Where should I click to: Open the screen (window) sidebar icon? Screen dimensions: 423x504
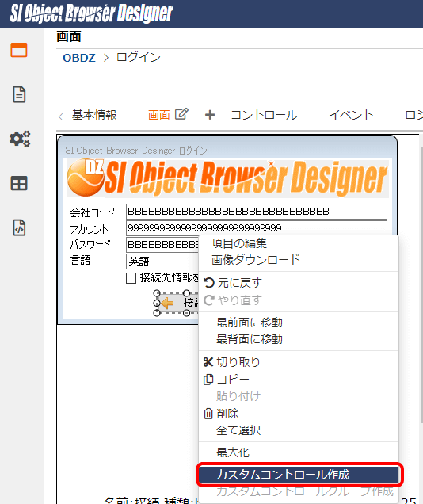tap(19, 50)
